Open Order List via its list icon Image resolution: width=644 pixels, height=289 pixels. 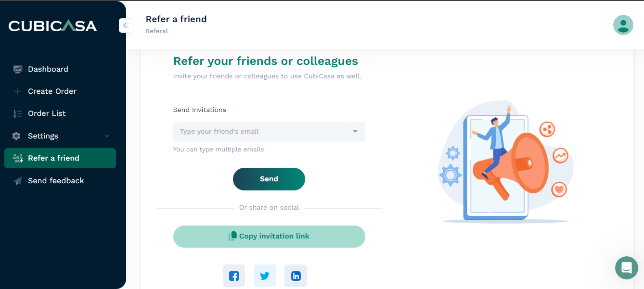point(18,113)
